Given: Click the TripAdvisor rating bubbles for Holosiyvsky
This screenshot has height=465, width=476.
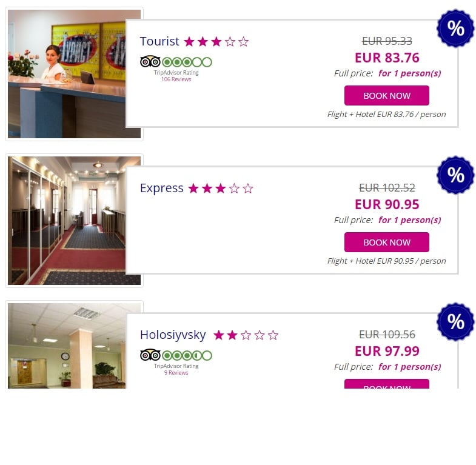Looking at the screenshot, I should pyautogui.click(x=187, y=355).
